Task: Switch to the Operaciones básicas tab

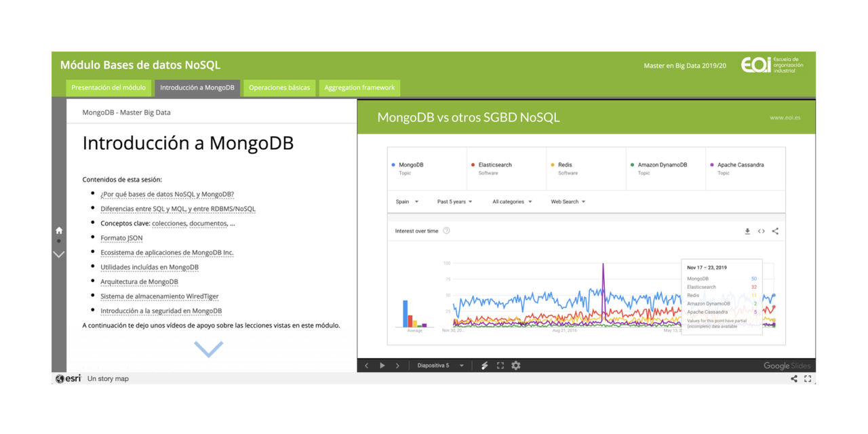Action: point(279,87)
